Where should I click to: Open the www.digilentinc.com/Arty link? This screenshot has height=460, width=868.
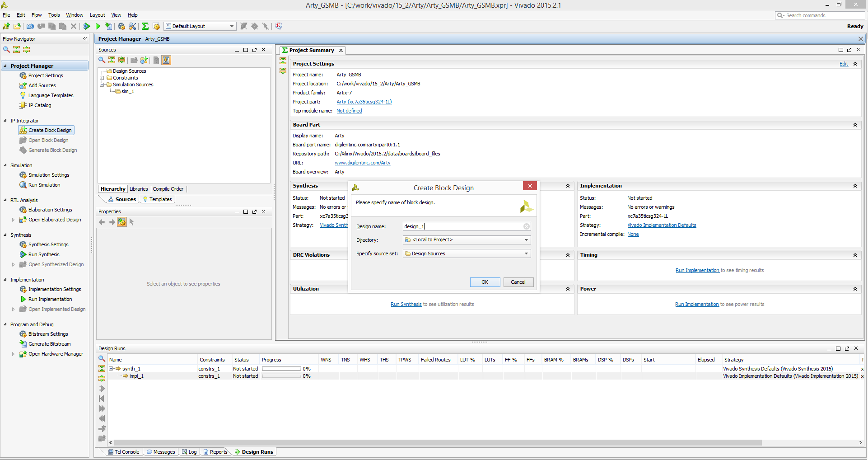click(363, 163)
